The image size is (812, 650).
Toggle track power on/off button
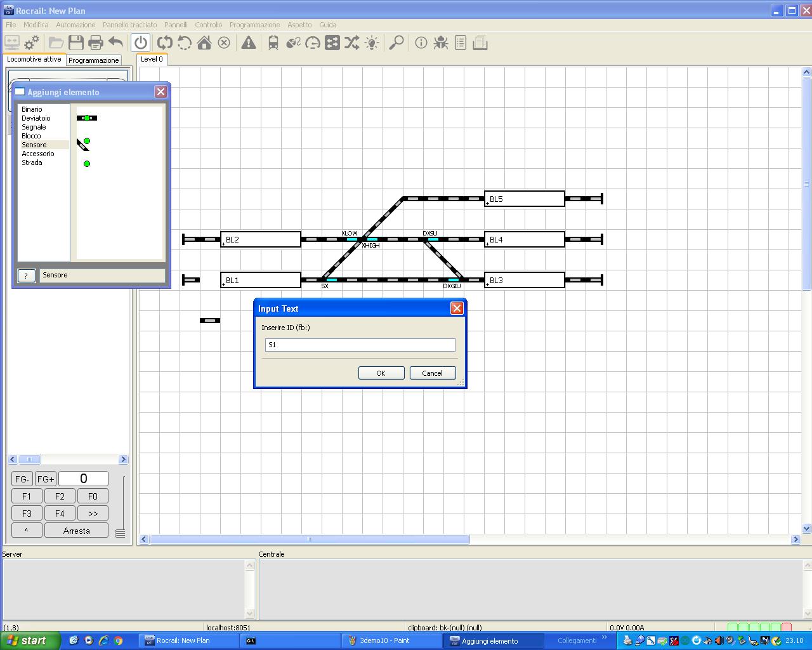tap(141, 43)
